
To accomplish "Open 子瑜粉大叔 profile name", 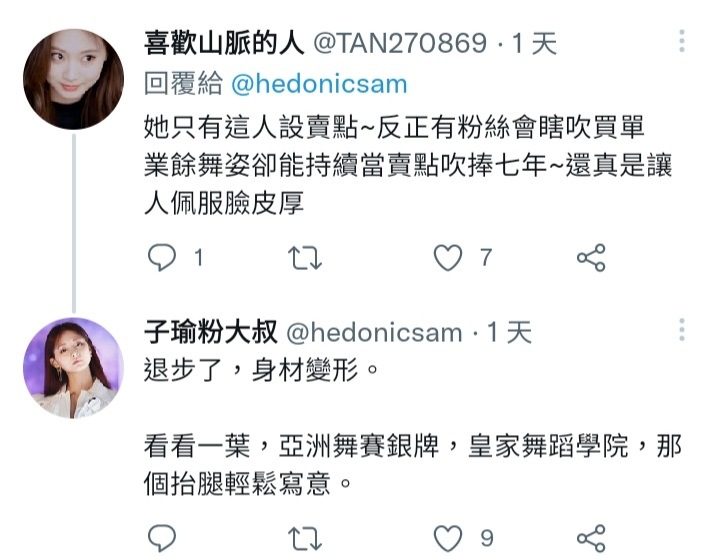I will coord(211,331).
